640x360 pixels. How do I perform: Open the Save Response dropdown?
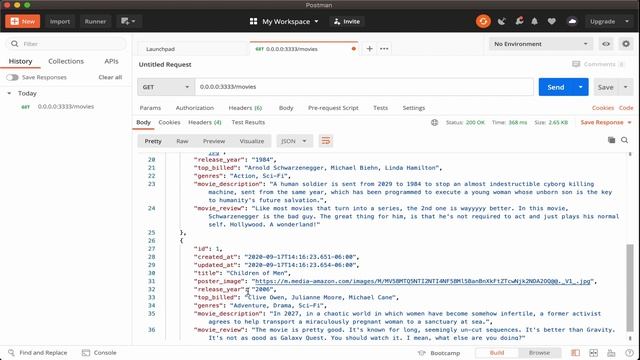(x=606, y=122)
